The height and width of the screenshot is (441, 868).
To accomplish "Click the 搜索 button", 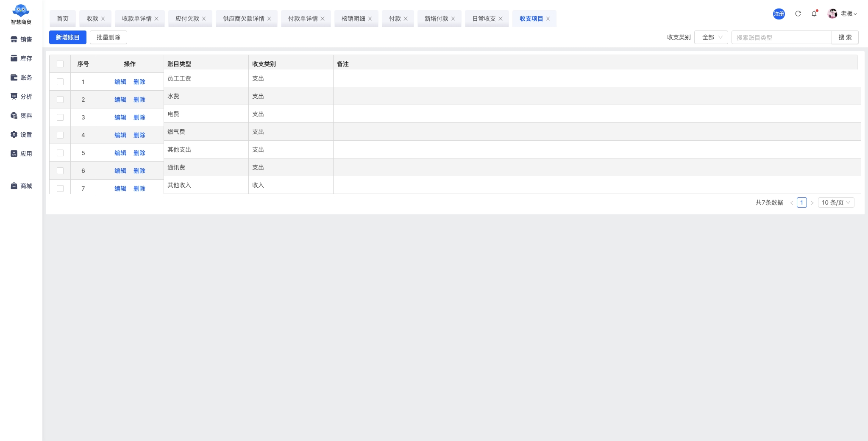I will pyautogui.click(x=845, y=37).
